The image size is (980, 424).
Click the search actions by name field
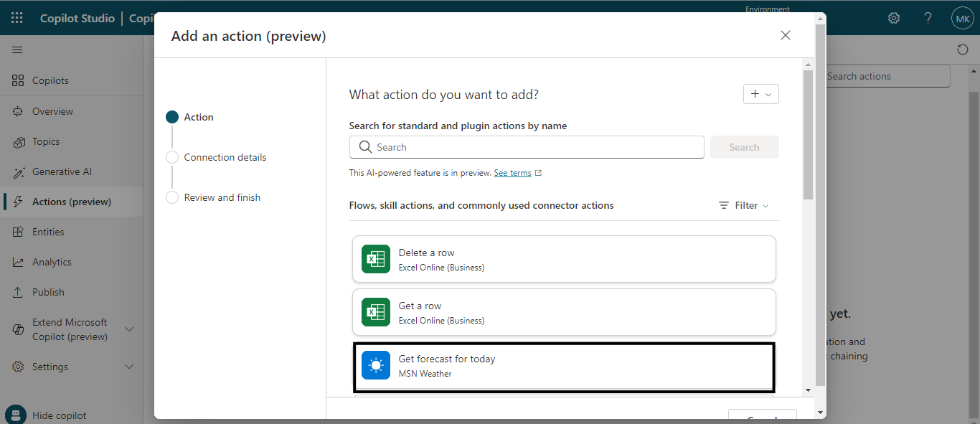tap(527, 147)
